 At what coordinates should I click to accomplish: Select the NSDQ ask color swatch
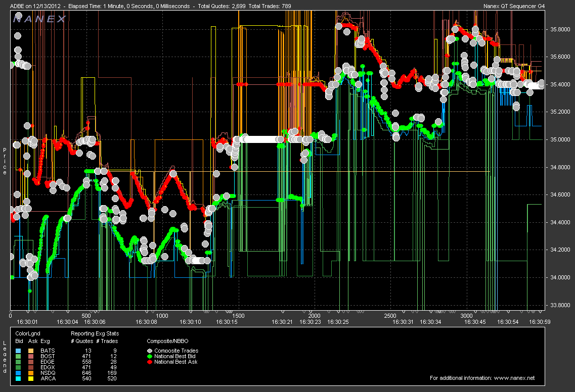(31, 373)
